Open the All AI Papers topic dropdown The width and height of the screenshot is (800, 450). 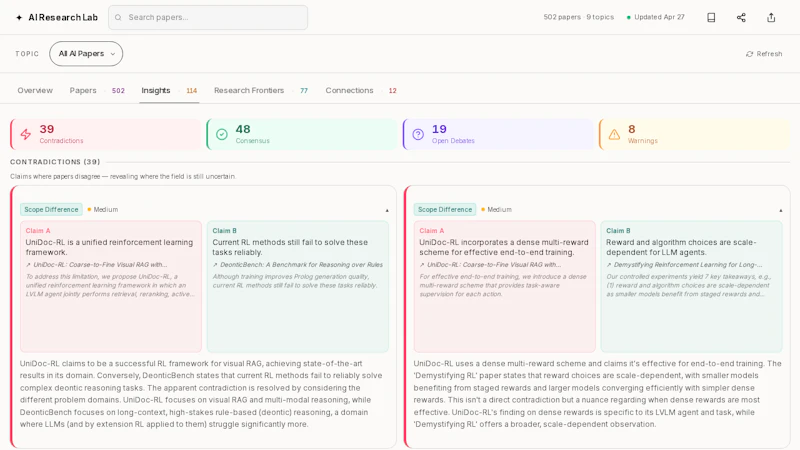pyautogui.click(x=86, y=54)
